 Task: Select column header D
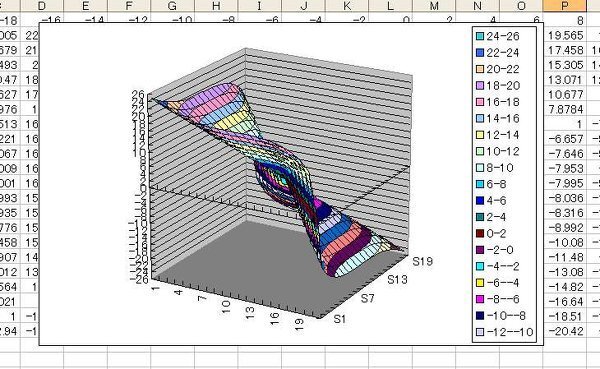pos(42,5)
